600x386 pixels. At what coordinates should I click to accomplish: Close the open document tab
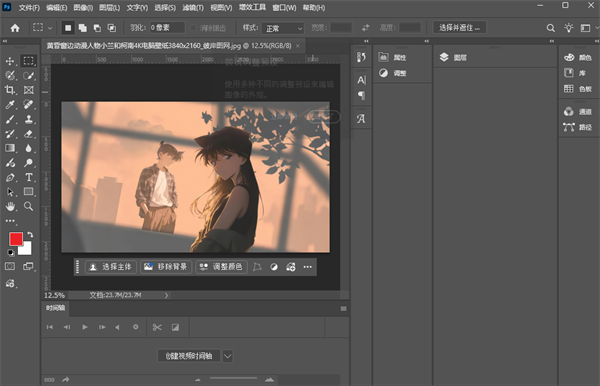298,46
